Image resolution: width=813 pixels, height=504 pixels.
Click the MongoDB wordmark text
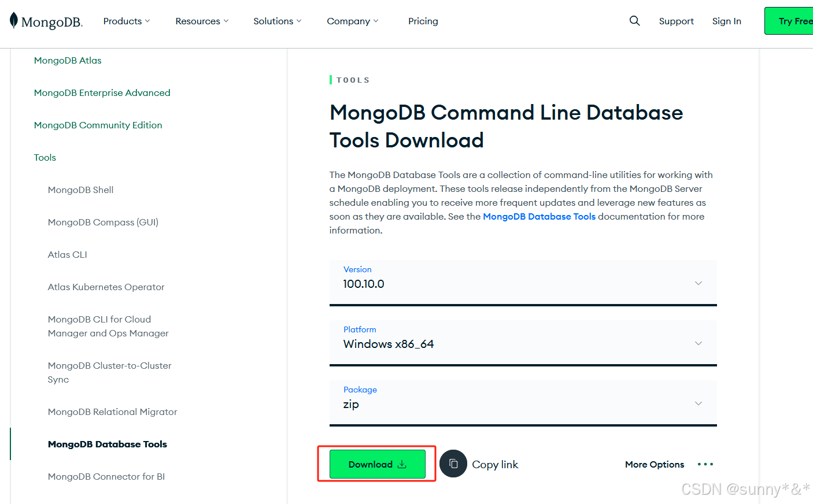(52, 22)
